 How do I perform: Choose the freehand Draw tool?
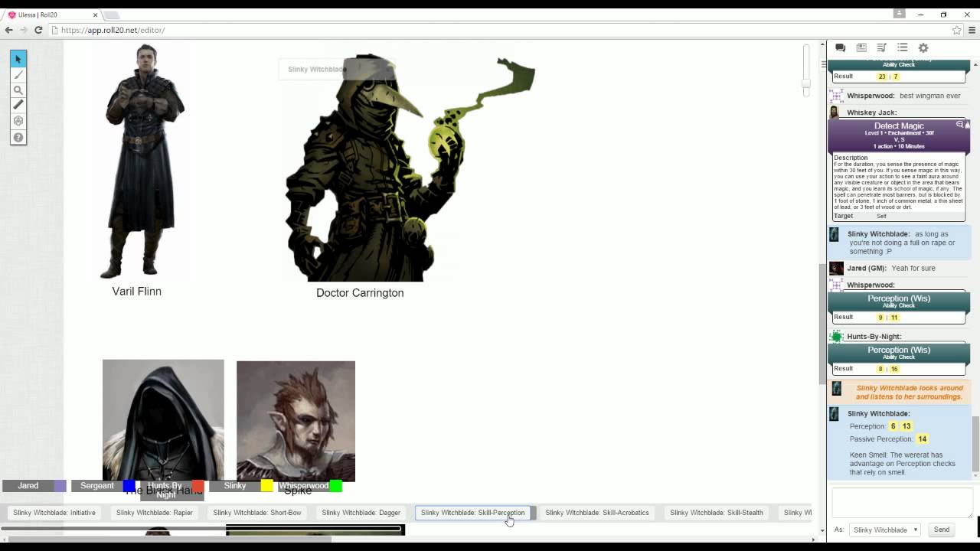click(18, 74)
